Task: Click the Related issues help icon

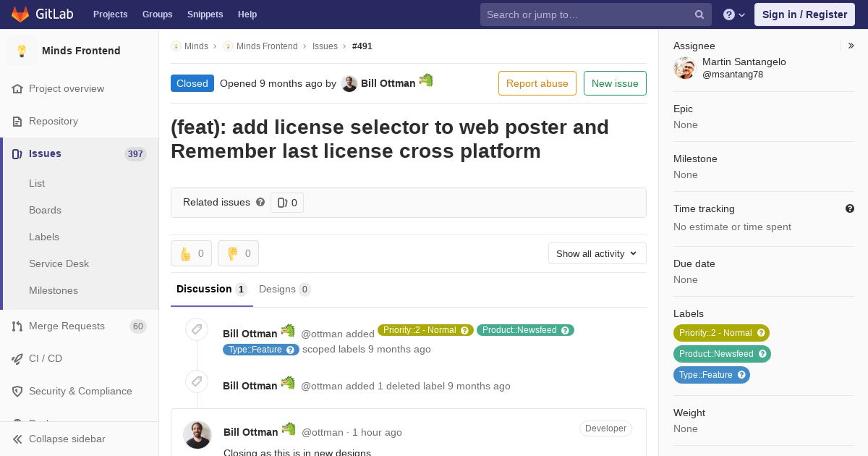Action: pyautogui.click(x=260, y=202)
